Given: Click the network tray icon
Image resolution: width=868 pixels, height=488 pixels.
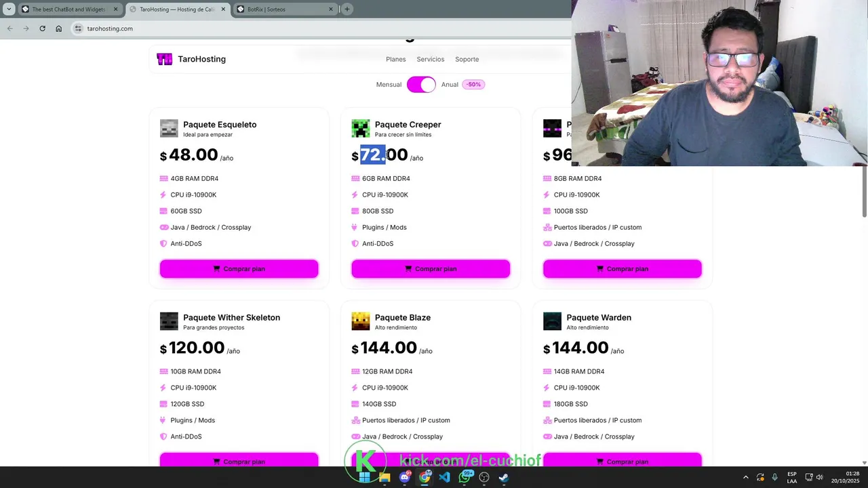Looking at the screenshot, I should (x=809, y=477).
